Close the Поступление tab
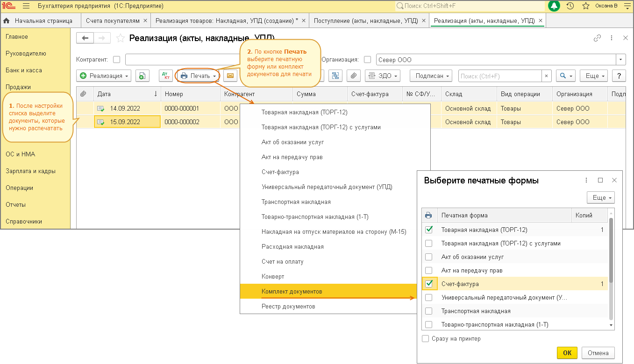 pos(424,21)
